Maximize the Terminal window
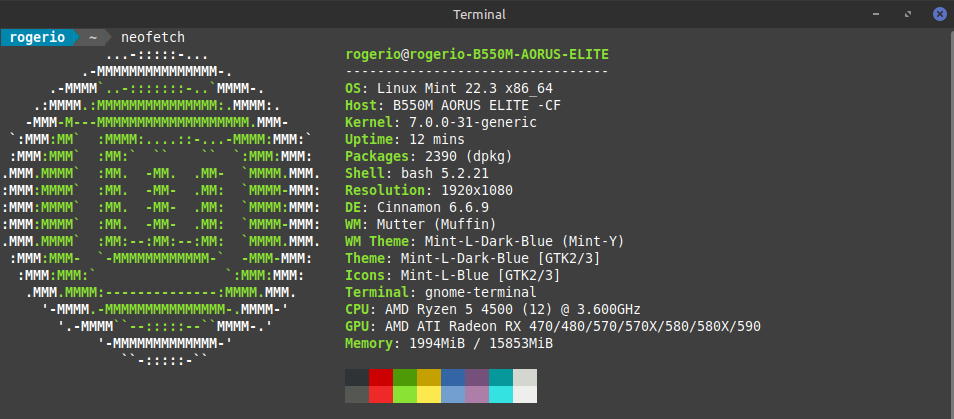Screen dimensions: 954x419 click(x=908, y=14)
